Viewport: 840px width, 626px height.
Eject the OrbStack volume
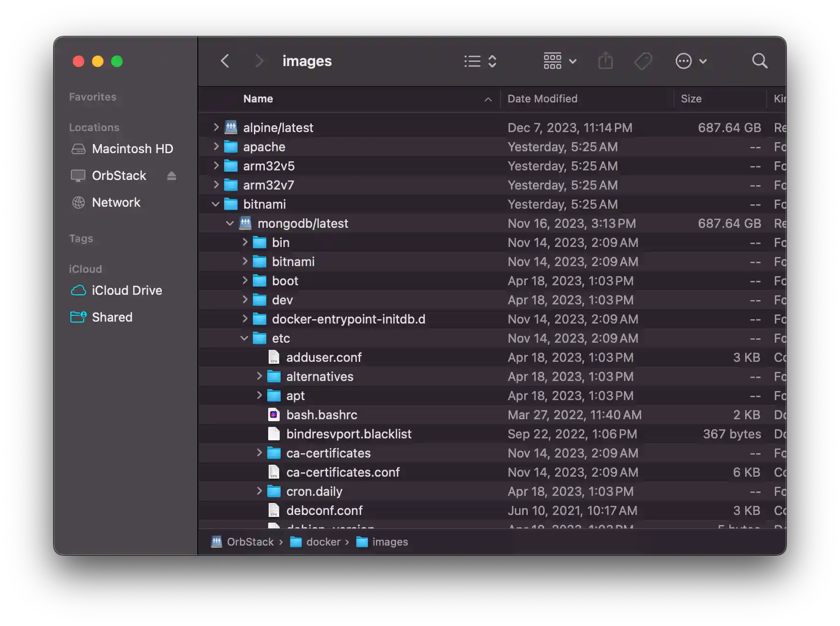point(171,176)
